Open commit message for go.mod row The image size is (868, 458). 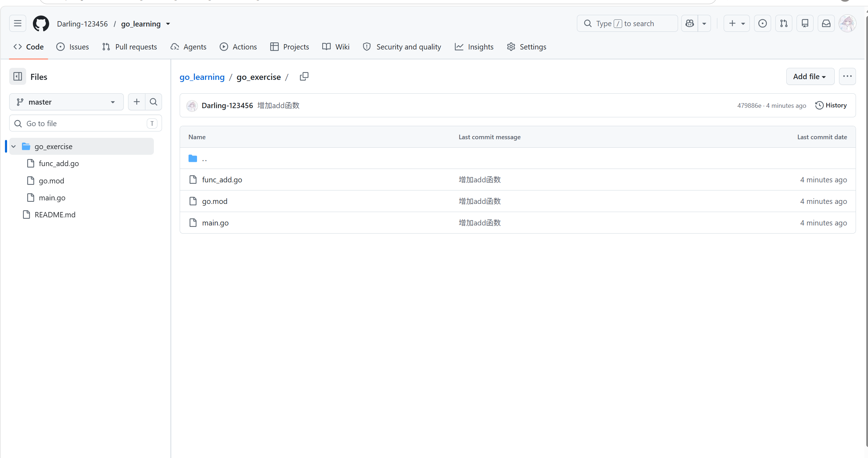480,201
